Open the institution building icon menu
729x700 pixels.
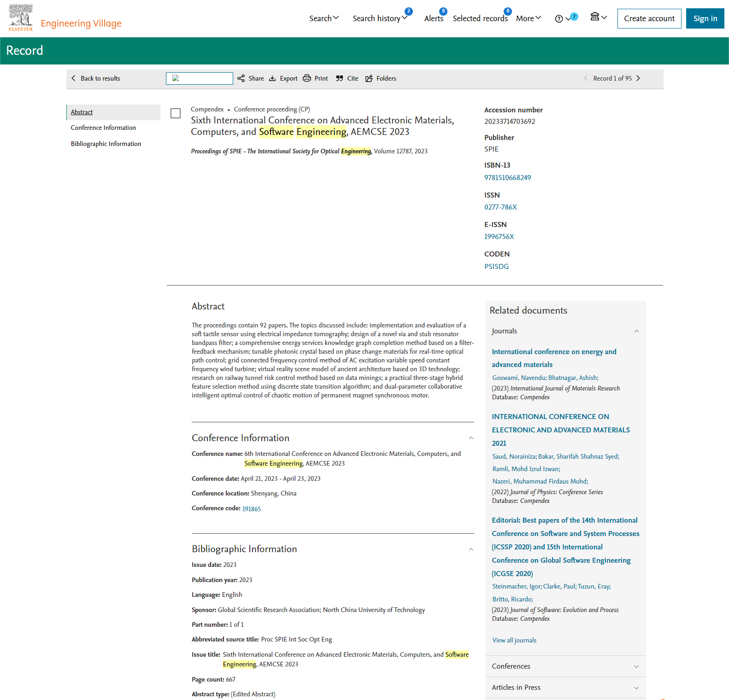click(x=599, y=17)
